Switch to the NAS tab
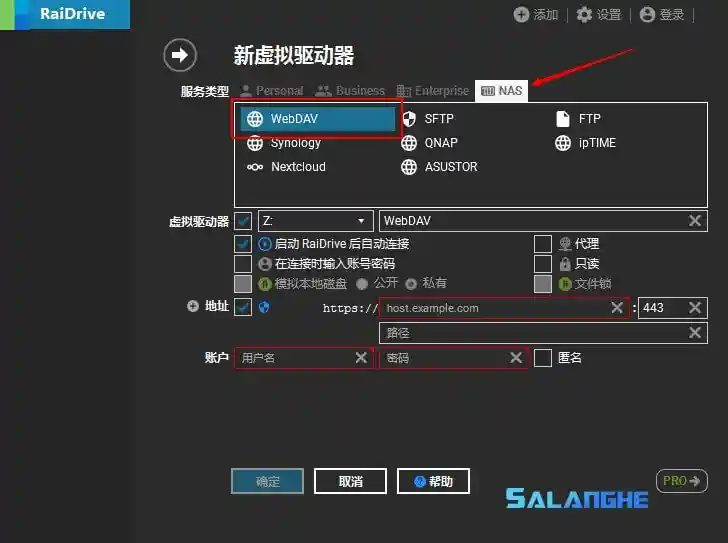 click(x=501, y=90)
